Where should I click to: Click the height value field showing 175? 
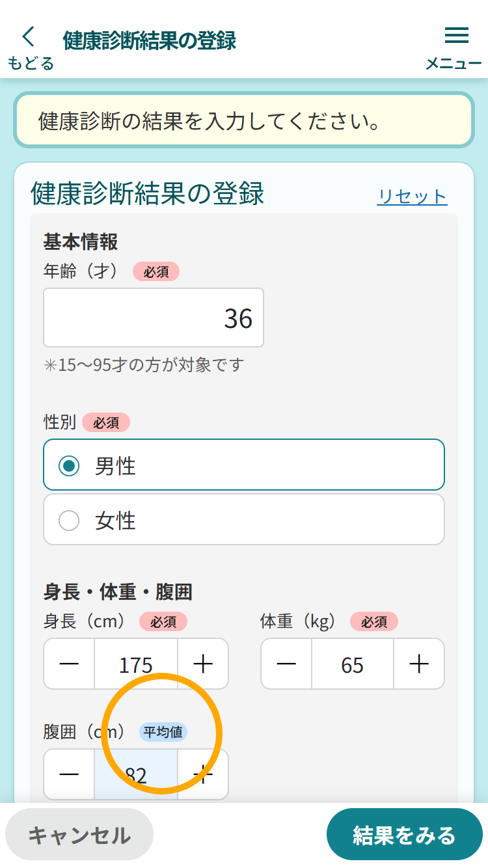coord(136,664)
